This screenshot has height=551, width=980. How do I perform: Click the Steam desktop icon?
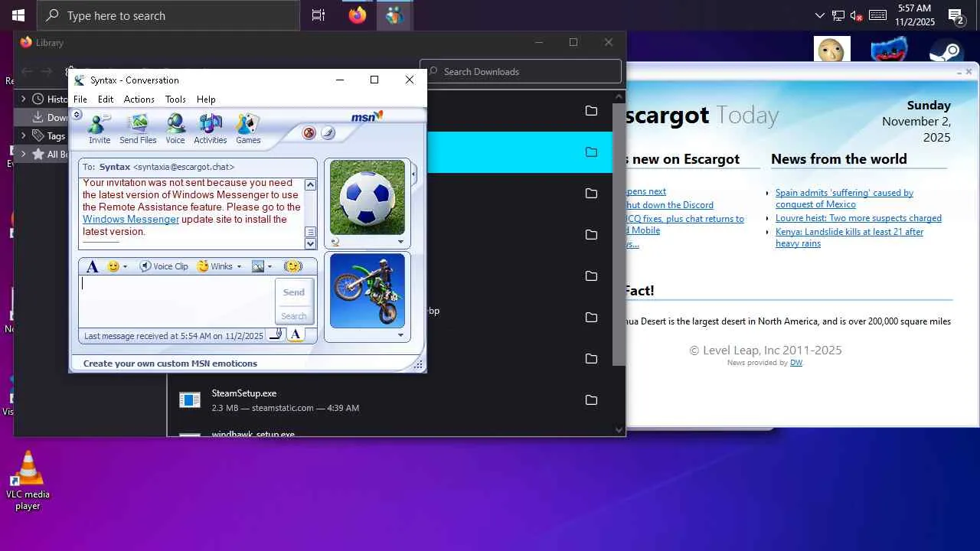[946, 51]
